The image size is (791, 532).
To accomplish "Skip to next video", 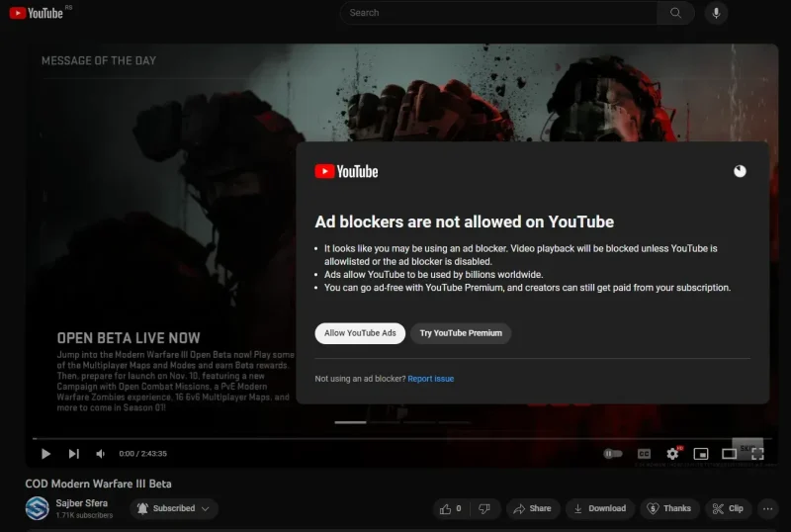I will point(73,454).
